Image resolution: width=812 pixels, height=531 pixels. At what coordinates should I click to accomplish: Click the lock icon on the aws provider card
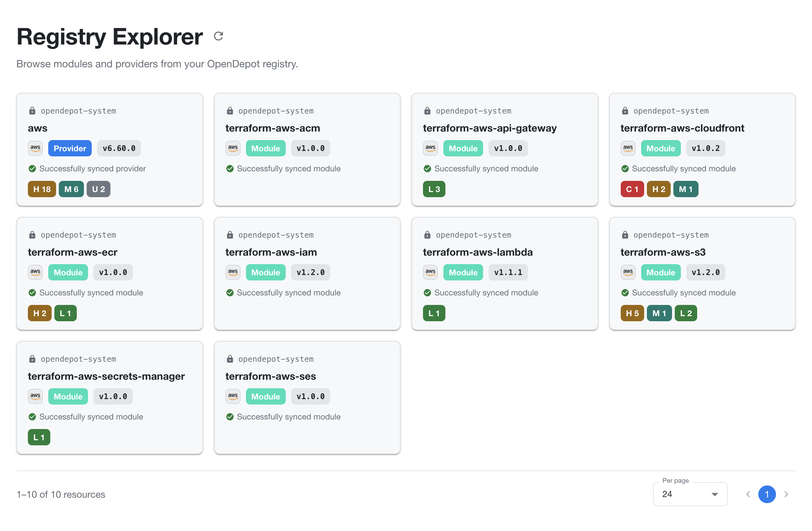[32, 111]
